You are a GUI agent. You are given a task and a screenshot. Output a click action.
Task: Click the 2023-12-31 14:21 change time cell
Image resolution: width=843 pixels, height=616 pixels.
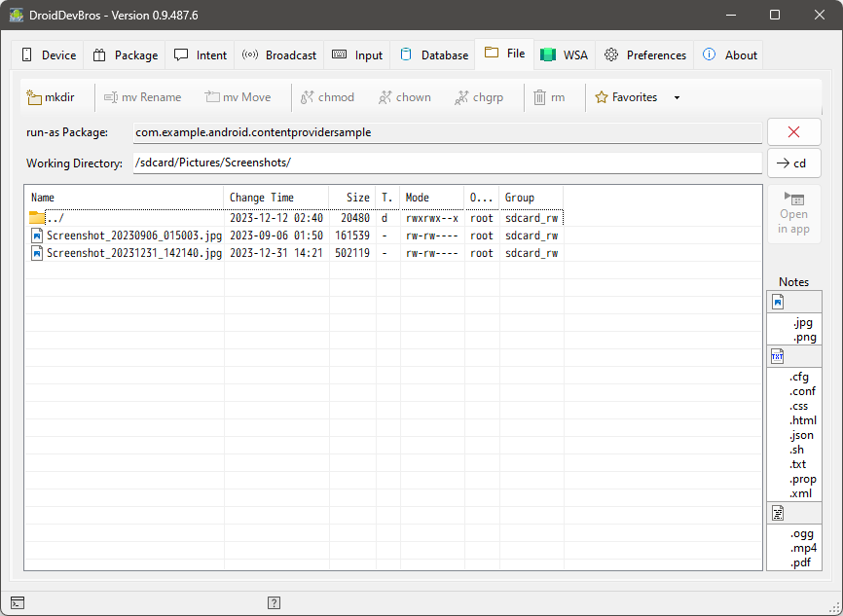click(276, 253)
